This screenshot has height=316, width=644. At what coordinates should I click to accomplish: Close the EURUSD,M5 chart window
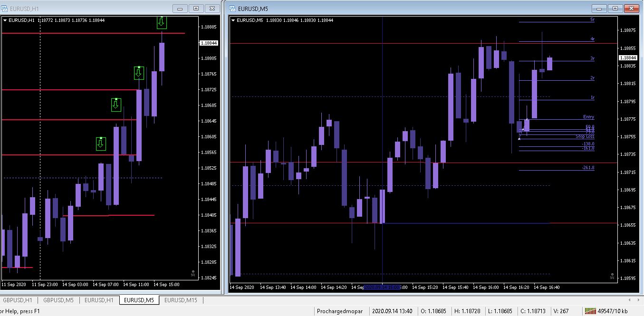[631, 8]
